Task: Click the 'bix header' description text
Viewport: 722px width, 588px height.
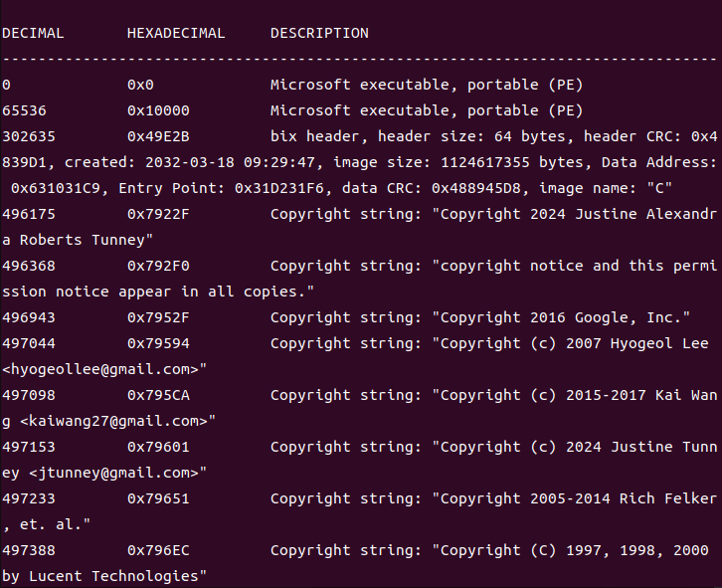Action: point(315,136)
